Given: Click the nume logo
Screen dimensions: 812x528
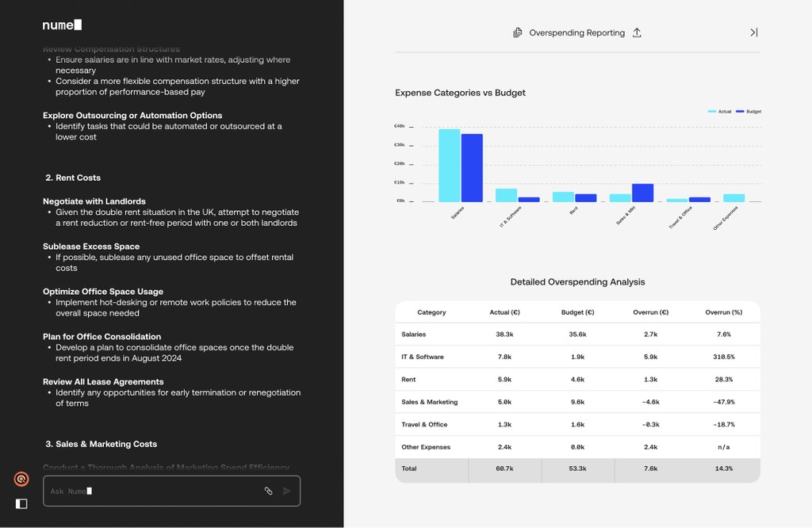Looking at the screenshot, I should coord(62,25).
